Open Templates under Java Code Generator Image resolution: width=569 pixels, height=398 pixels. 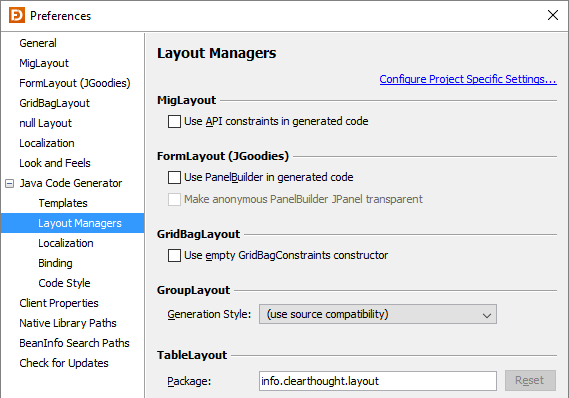[63, 203]
